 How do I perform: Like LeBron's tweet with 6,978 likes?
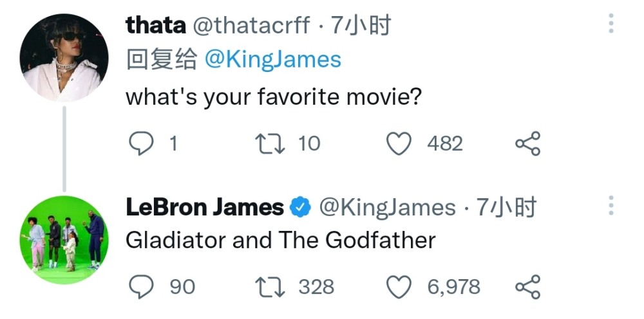click(x=399, y=287)
